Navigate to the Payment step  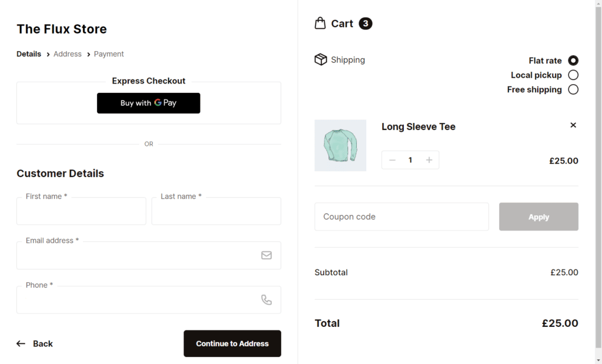click(109, 54)
